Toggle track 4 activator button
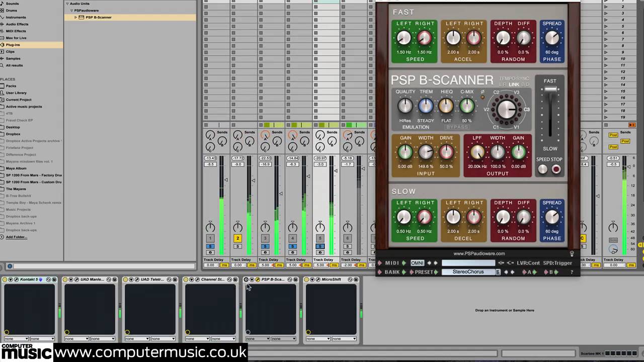Image resolution: width=644 pixels, height=362 pixels. tap(292, 238)
